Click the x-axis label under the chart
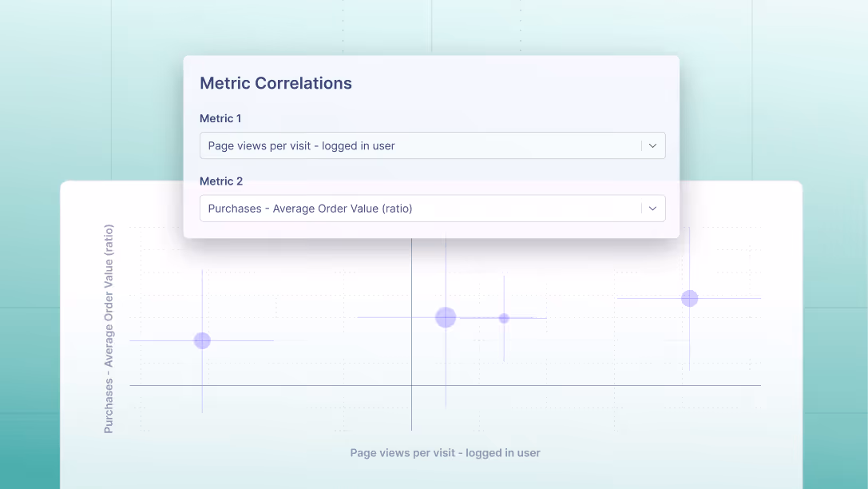868x489 pixels. pyautogui.click(x=445, y=452)
